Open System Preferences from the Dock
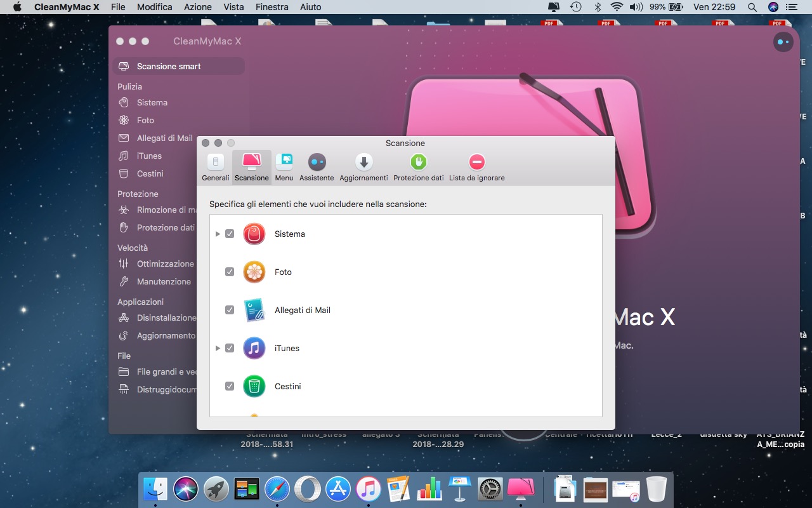The height and width of the screenshot is (508, 812). (x=490, y=489)
